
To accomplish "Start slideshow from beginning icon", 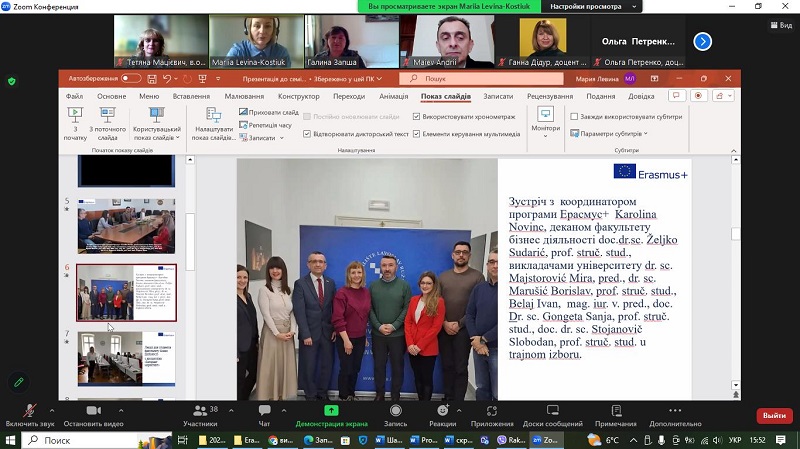I will pyautogui.click(x=76, y=121).
